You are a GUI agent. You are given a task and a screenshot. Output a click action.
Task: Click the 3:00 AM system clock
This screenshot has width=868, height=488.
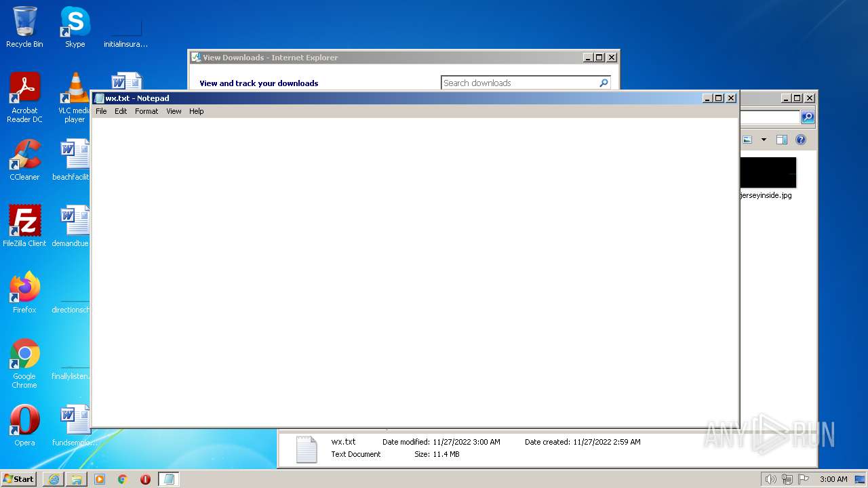pos(833,479)
